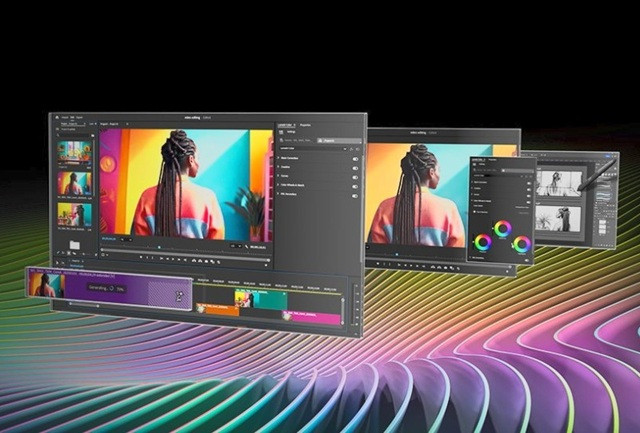
Task: Select the teal clip on the timeline
Action: [261, 300]
